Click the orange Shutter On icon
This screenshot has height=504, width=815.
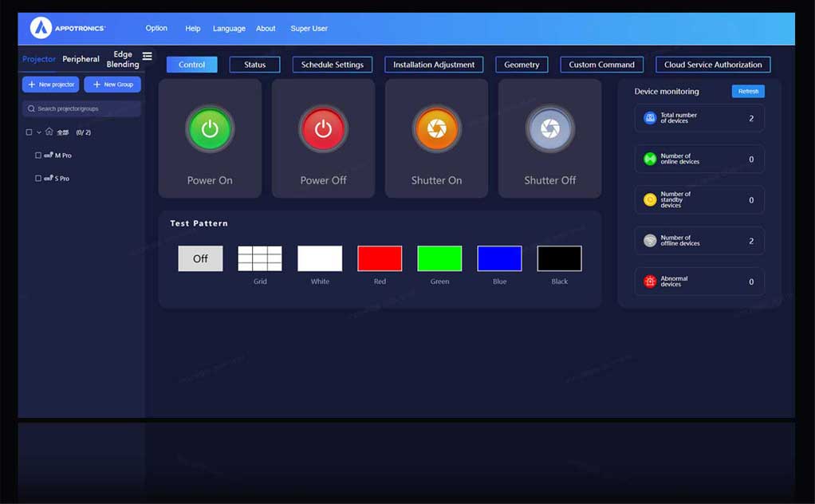[x=436, y=128]
